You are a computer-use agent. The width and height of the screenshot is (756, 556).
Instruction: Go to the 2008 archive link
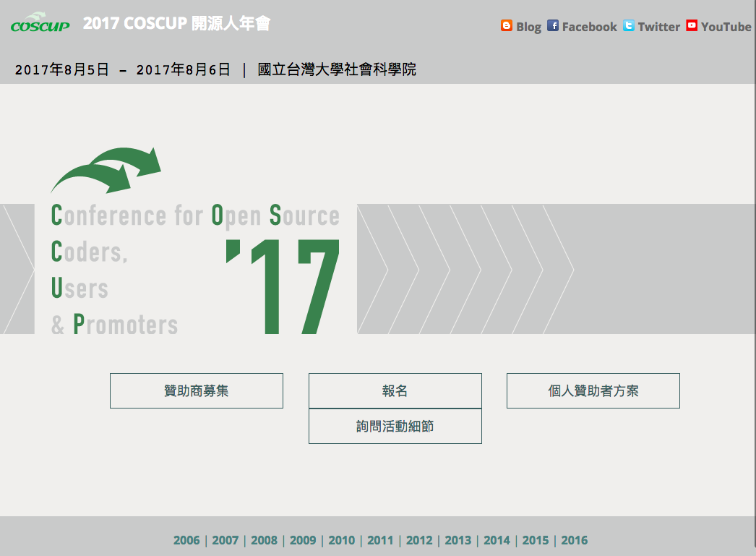pyautogui.click(x=265, y=540)
